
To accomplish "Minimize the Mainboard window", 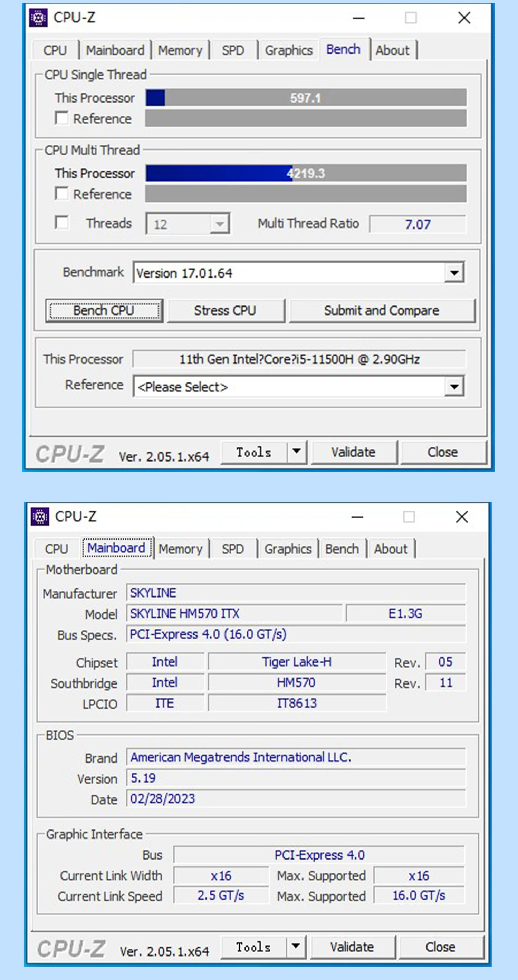I will pyautogui.click(x=357, y=517).
